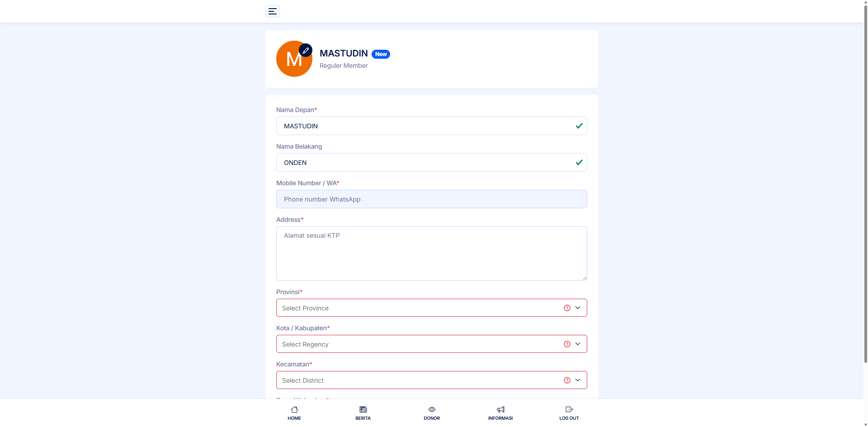Click the New badge beside MASTUDIN
The height and width of the screenshot is (427, 868).
tap(381, 54)
